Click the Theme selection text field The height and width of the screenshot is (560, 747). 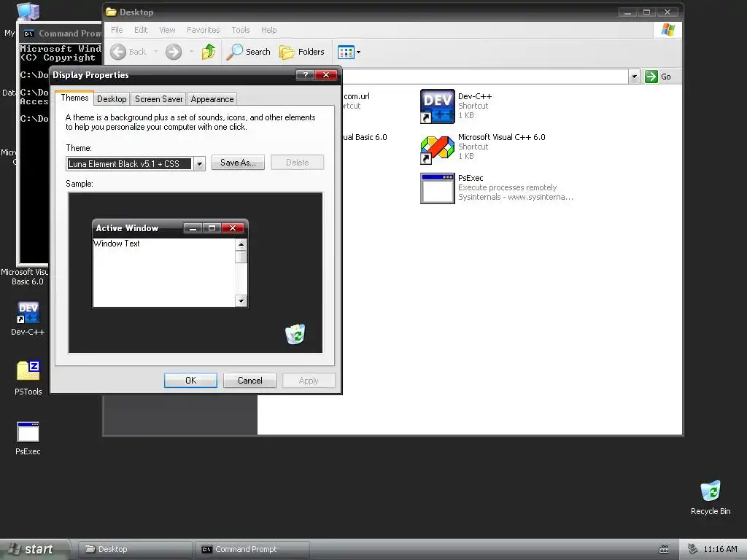[x=129, y=164]
